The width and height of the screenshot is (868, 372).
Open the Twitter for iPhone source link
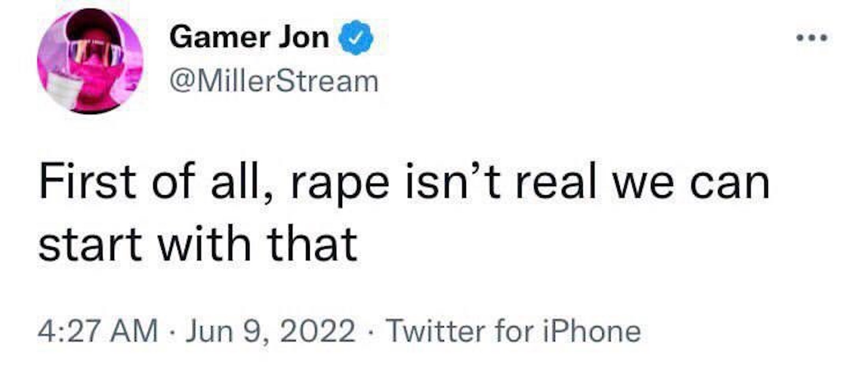pos(514,331)
